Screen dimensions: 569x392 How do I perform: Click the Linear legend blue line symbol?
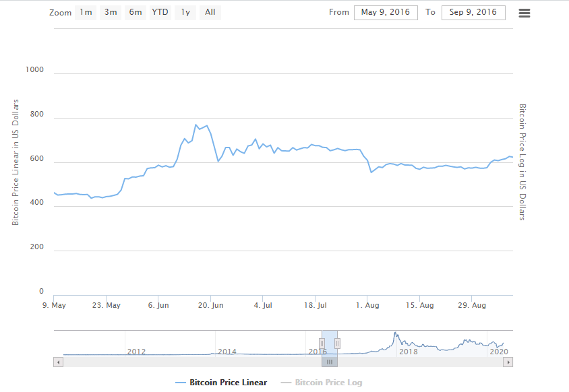coord(181,383)
